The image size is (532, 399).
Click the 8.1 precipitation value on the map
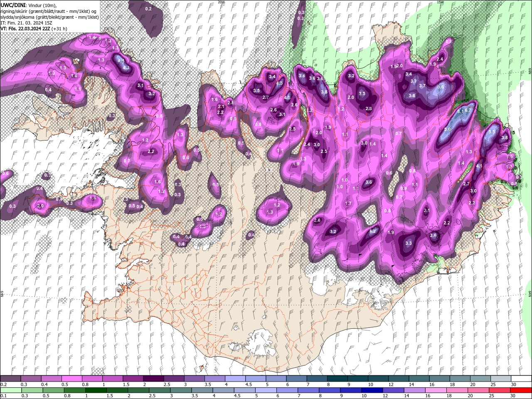460,112
